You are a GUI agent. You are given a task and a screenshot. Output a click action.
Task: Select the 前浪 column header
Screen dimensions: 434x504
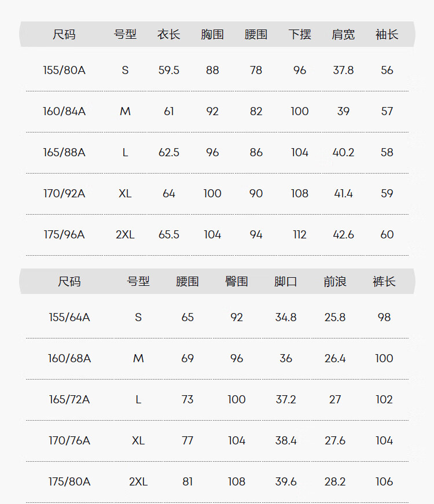(335, 282)
